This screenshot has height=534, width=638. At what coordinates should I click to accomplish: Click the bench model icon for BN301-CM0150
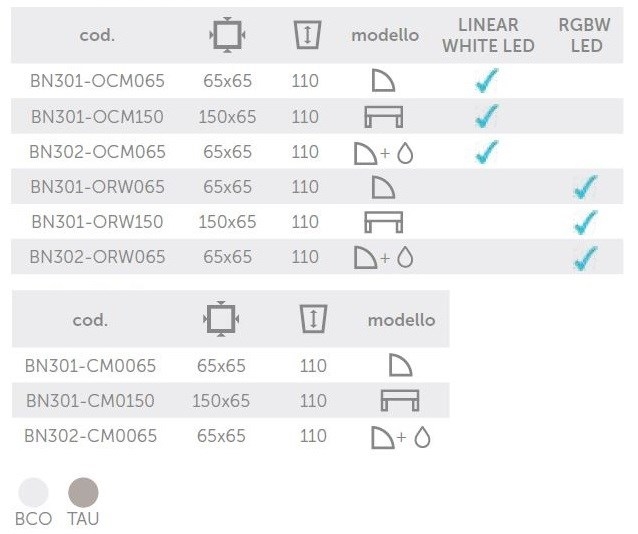tap(400, 400)
